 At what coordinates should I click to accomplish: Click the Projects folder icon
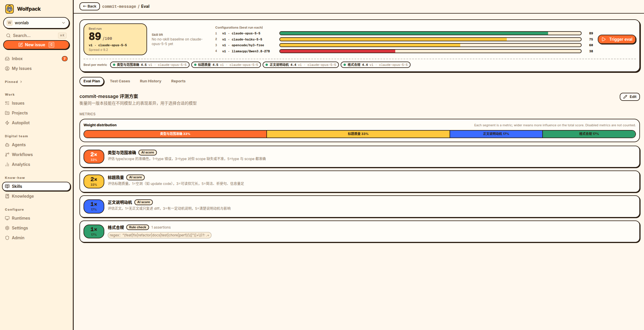point(7,113)
